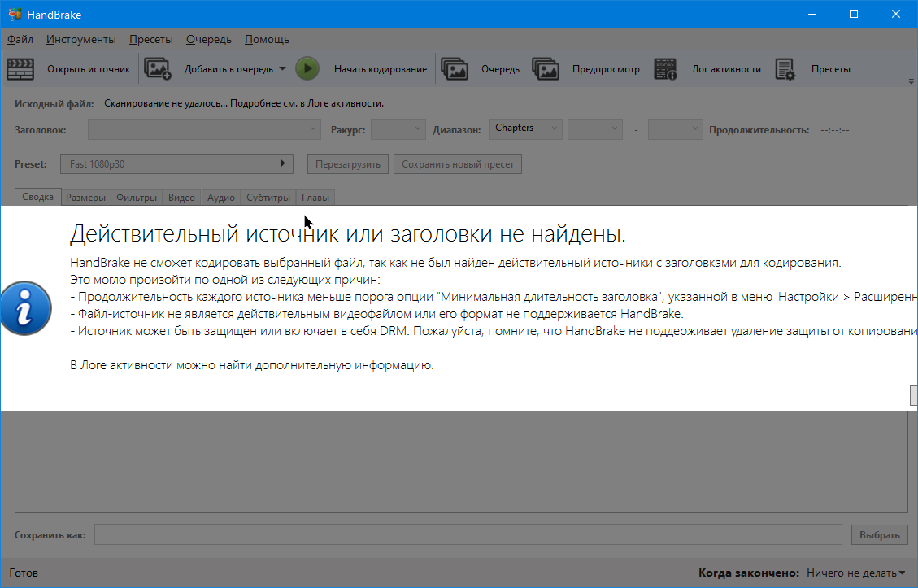Open the Файл menu
This screenshot has height=588, width=918.
[20, 39]
